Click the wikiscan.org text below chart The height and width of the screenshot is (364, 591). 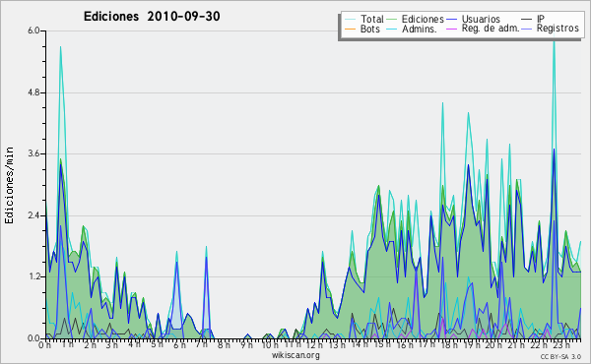(295, 355)
